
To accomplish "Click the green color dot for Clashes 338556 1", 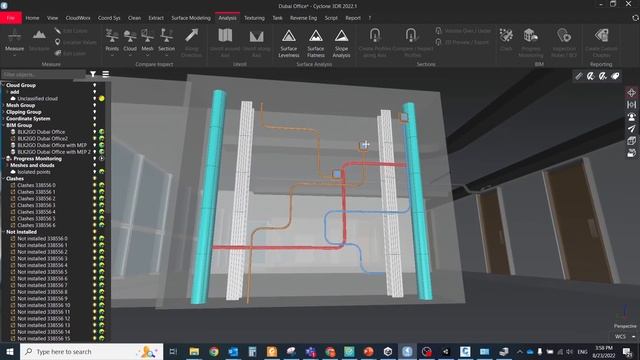I will point(102,192).
